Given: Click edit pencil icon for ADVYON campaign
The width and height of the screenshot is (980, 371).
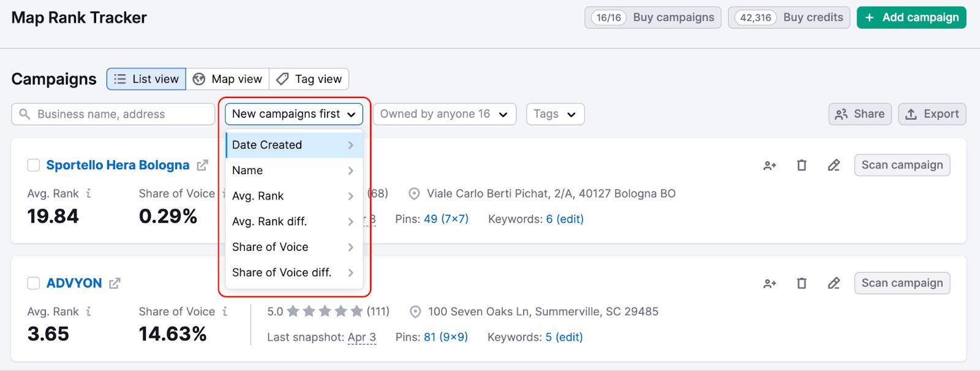Looking at the screenshot, I should [x=834, y=283].
